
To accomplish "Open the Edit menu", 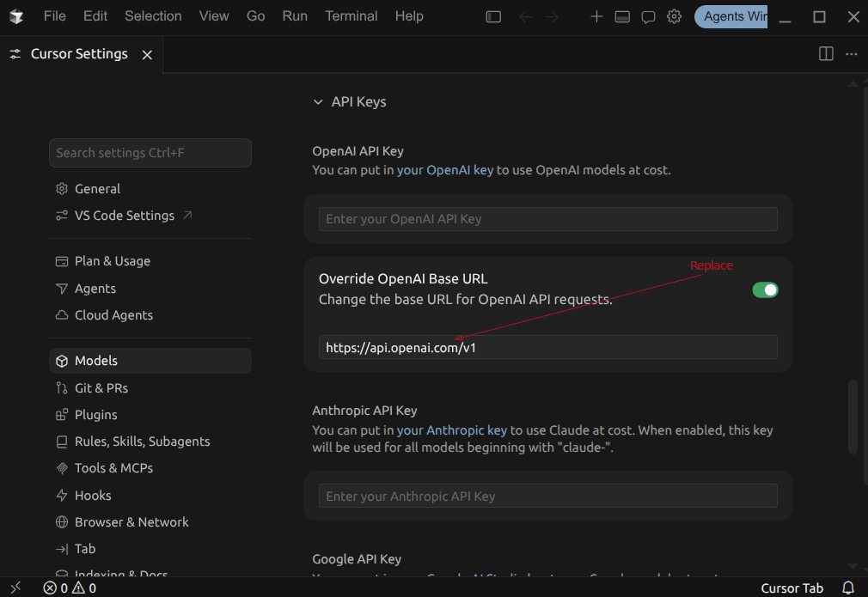I will (x=95, y=16).
